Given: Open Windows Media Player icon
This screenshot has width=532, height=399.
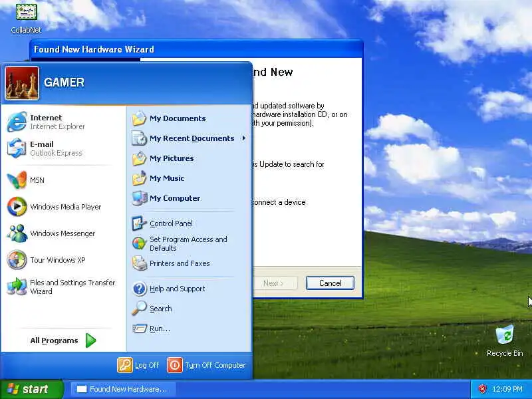Looking at the screenshot, I should pos(17,206).
